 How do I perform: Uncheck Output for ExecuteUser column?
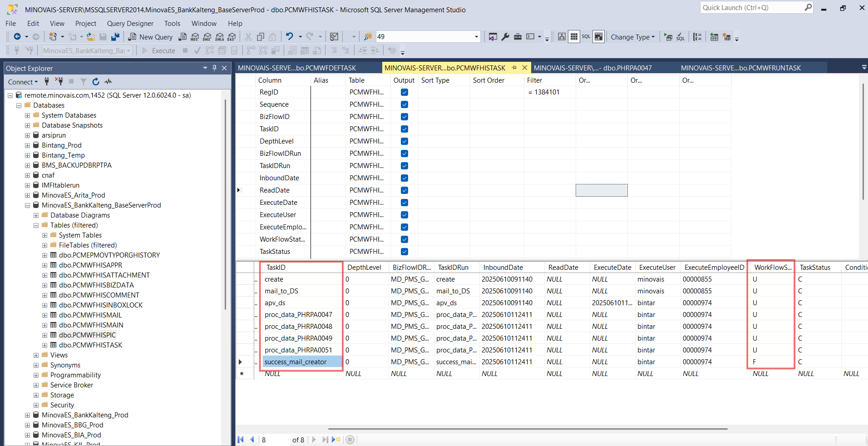[404, 215]
